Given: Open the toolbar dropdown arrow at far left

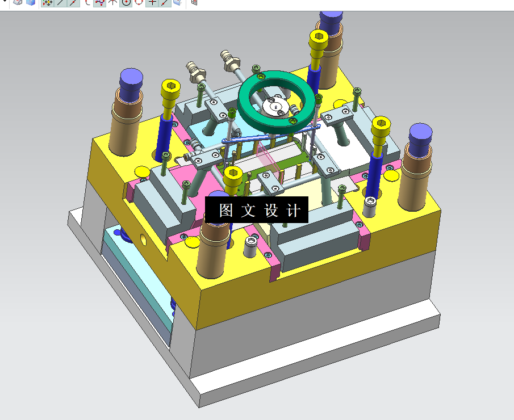Looking at the screenshot, I should [5, 2].
